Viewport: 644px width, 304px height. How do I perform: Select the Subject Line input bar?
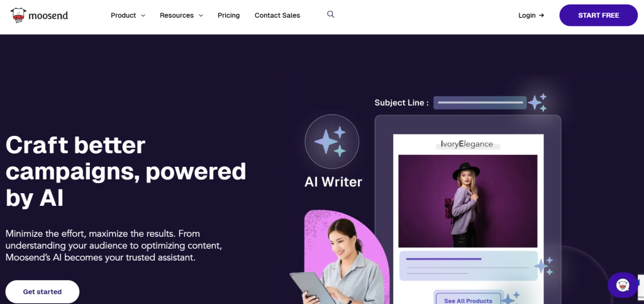click(480, 103)
